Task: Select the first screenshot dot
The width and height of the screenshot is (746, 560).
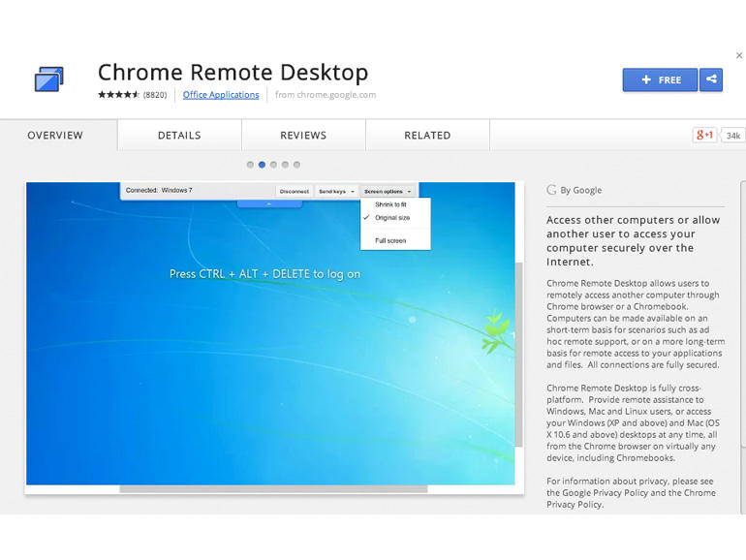Action: tap(250, 165)
